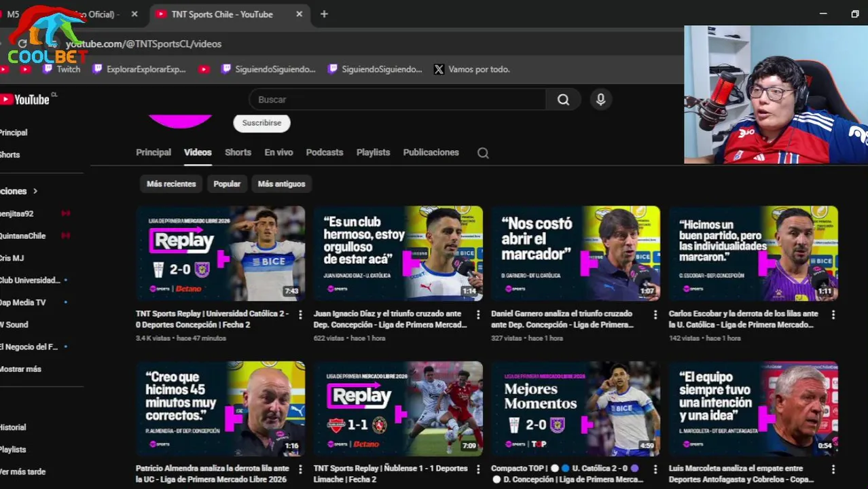Open the En vivo tab
Screen dimensions: 868x489
tap(278, 152)
